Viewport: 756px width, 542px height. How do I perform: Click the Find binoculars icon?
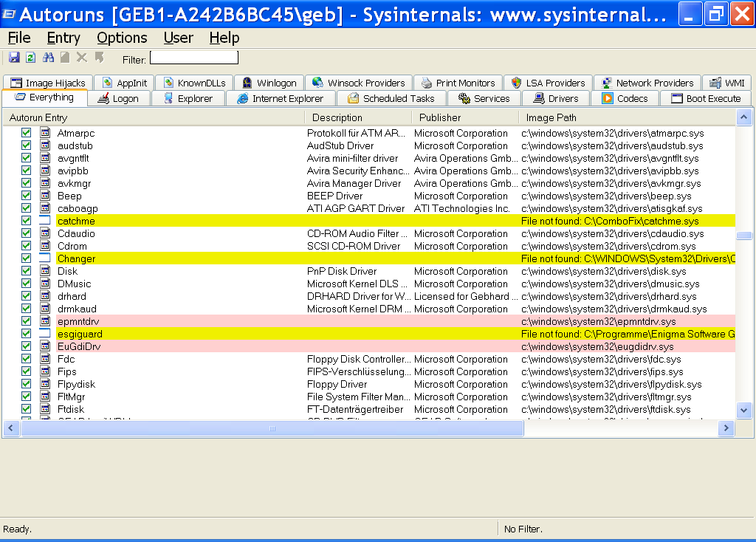[x=48, y=58]
